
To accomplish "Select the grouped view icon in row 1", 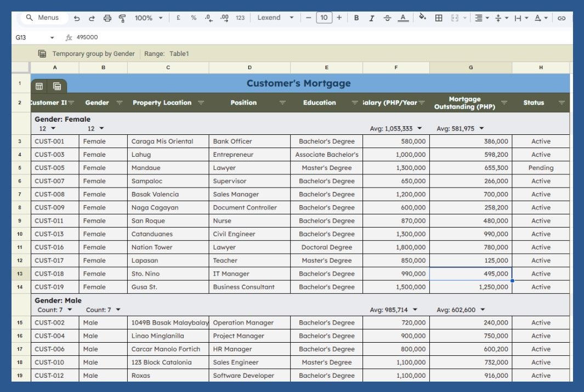I will click(57, 87).
